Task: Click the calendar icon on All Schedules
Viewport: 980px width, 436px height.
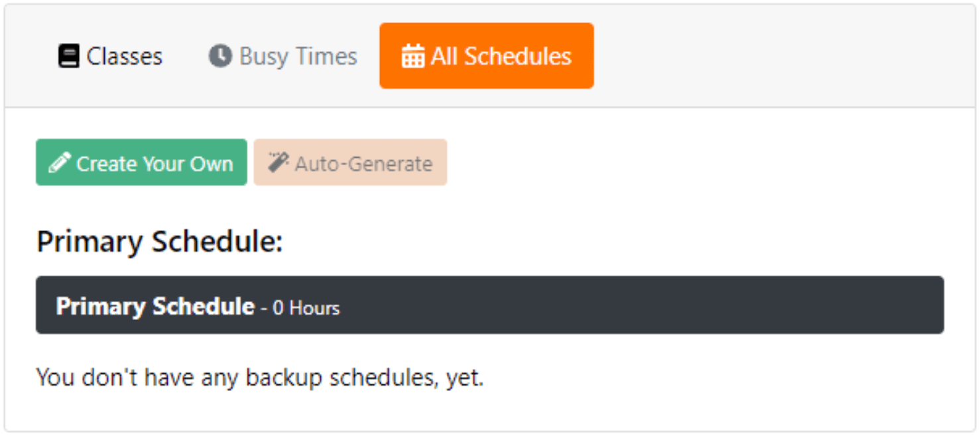Action: pos(413,56)
